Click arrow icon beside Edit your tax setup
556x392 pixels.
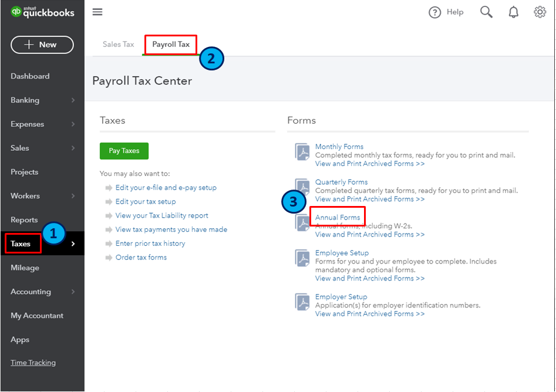109,202
